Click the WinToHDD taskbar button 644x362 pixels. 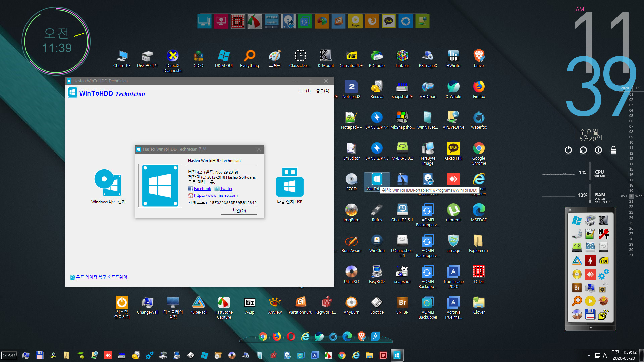point(397,355)
